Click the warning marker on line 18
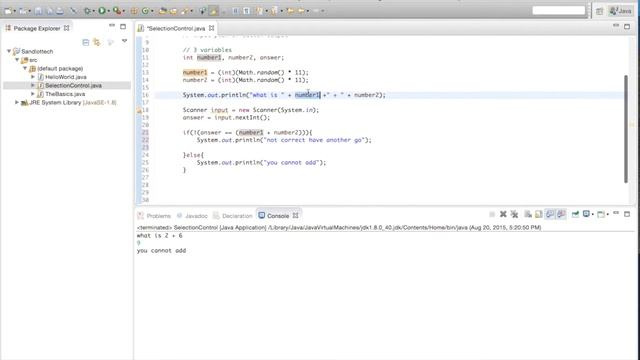 pos(139,110)
